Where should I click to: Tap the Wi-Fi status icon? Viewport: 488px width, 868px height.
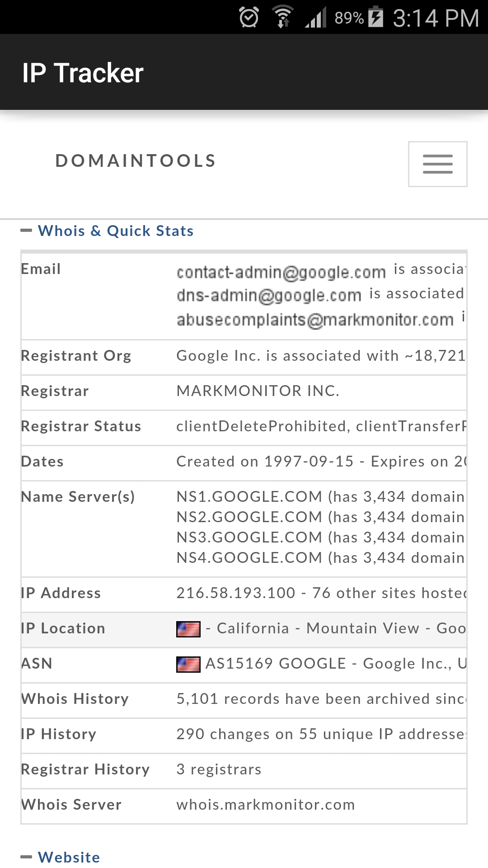point(283,17)
